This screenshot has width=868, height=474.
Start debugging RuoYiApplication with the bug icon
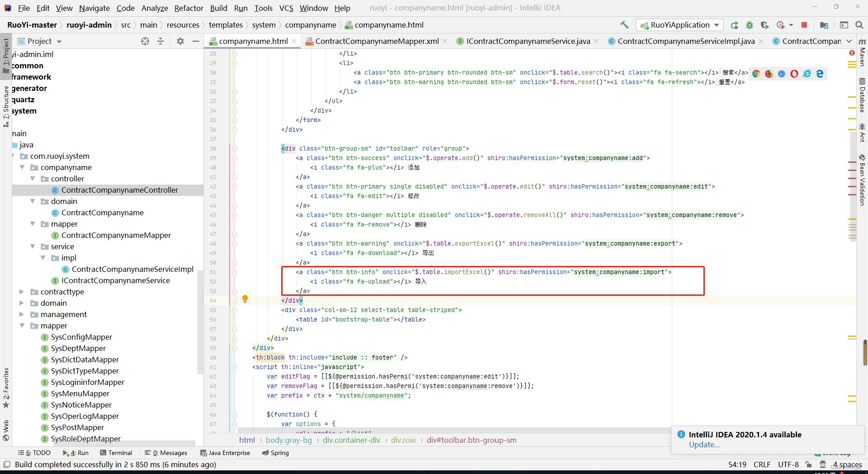[x=750, y=25]
